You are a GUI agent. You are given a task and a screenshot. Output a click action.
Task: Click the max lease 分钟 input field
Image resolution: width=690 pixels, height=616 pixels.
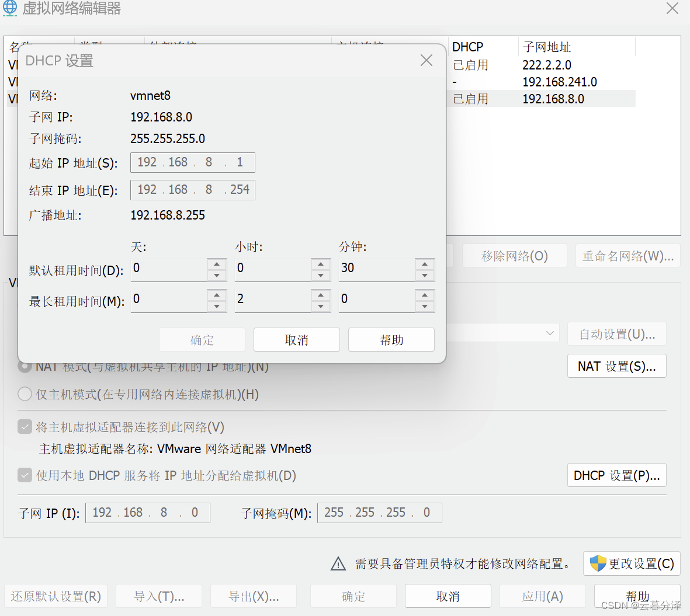coord(377,299)
